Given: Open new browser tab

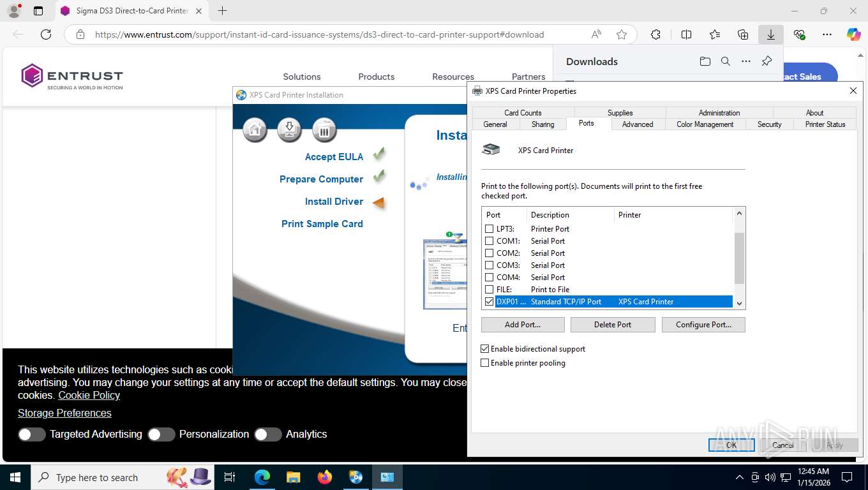Looking at the screenshot, I should point(222,10).
